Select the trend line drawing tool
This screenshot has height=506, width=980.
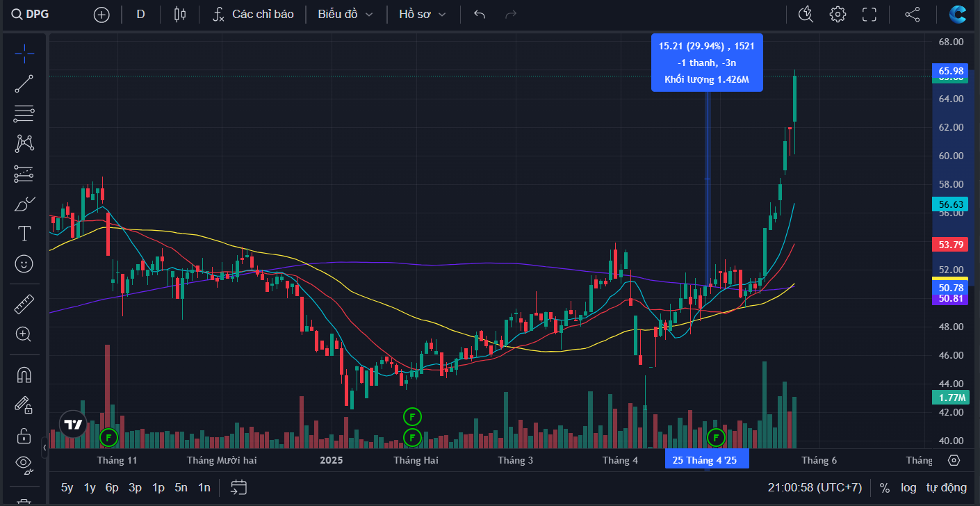(x=24, y=83)
